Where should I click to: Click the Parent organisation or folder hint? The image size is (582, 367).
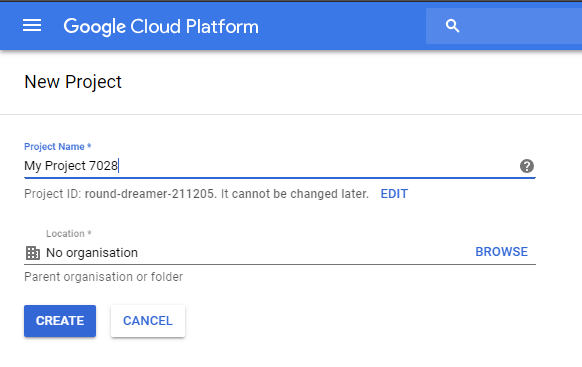click(104, 277)
